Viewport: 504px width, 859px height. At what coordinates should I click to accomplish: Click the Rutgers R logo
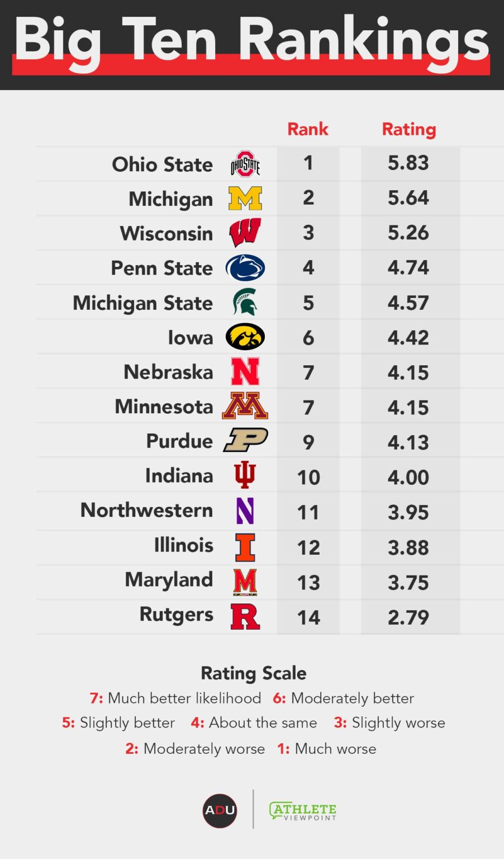245,616
